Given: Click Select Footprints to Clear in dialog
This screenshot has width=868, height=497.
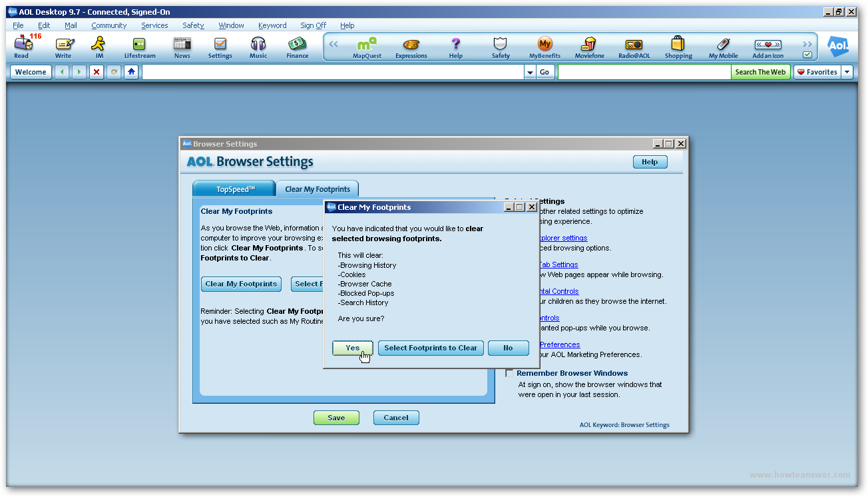Looking at the screenshot, I should (x=431, y=348).
